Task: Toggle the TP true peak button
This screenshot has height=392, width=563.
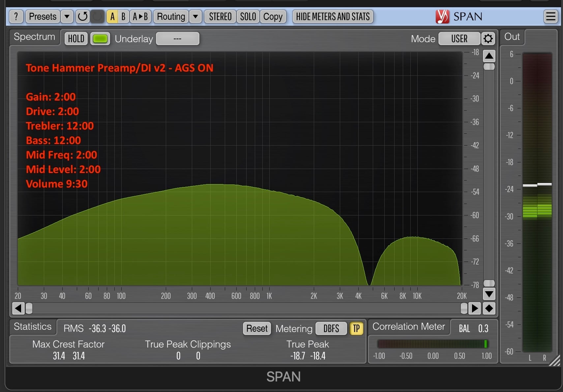Action: click(x=356, y=328)
